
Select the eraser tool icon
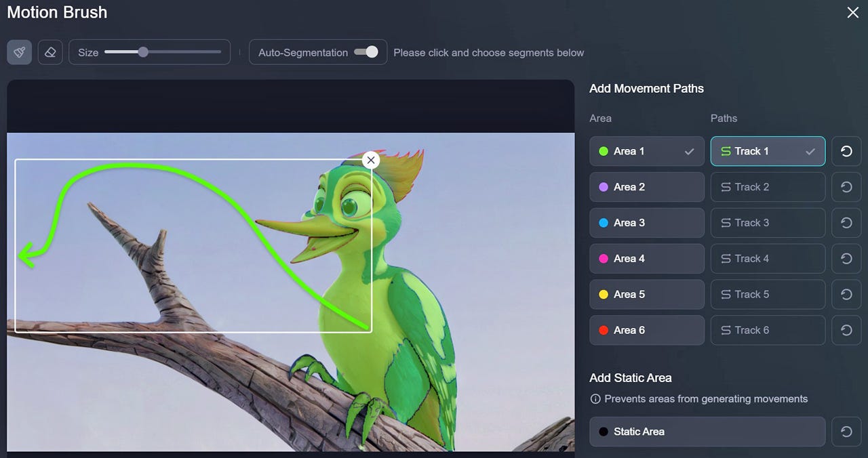tap(50, 52)
